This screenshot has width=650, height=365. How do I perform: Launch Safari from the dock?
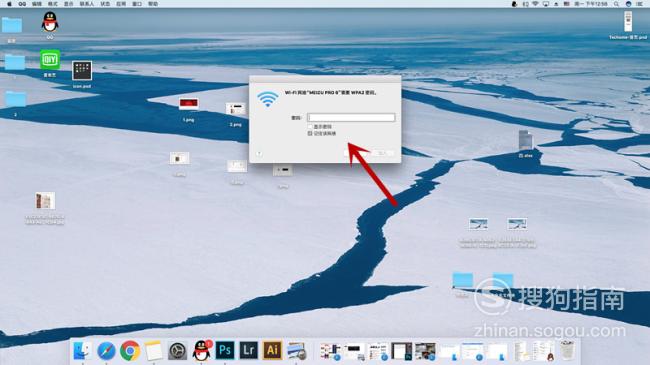click(x=107, y=351)
